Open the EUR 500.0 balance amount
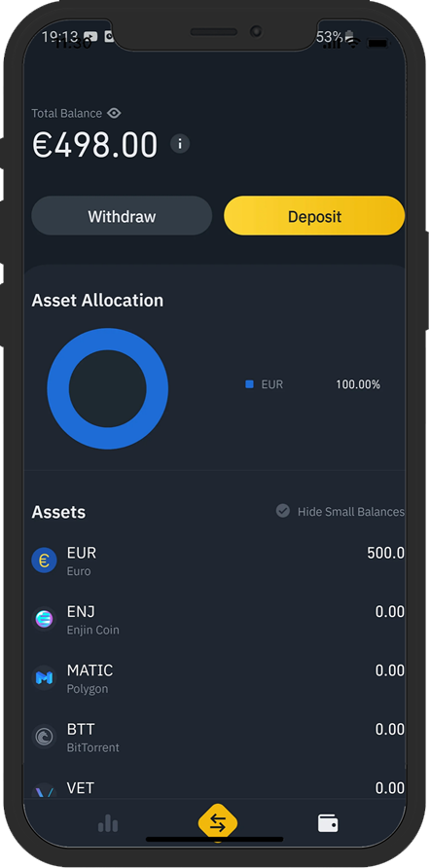This screenshot has width=430, height=868. tap(385, 553)
